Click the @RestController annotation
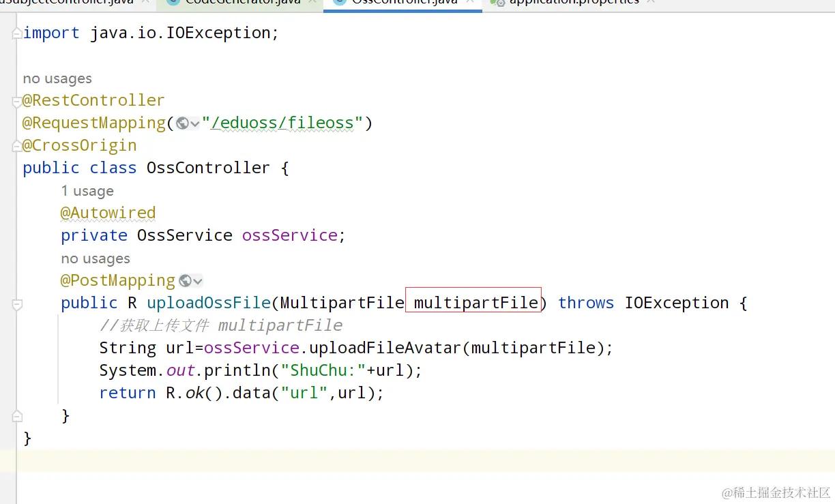835x504 pixels. (93, 100)
